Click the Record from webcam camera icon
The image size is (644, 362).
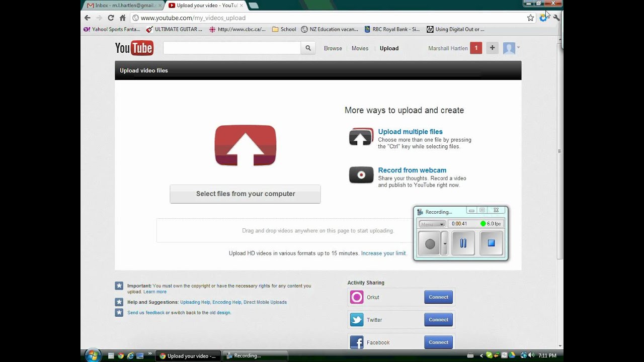pyautogui.click(x=361, y=175)
